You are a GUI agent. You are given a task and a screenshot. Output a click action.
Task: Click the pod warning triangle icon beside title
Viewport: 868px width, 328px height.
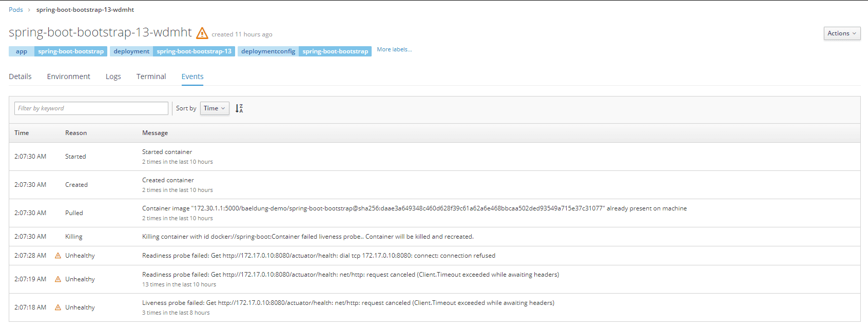202,33
